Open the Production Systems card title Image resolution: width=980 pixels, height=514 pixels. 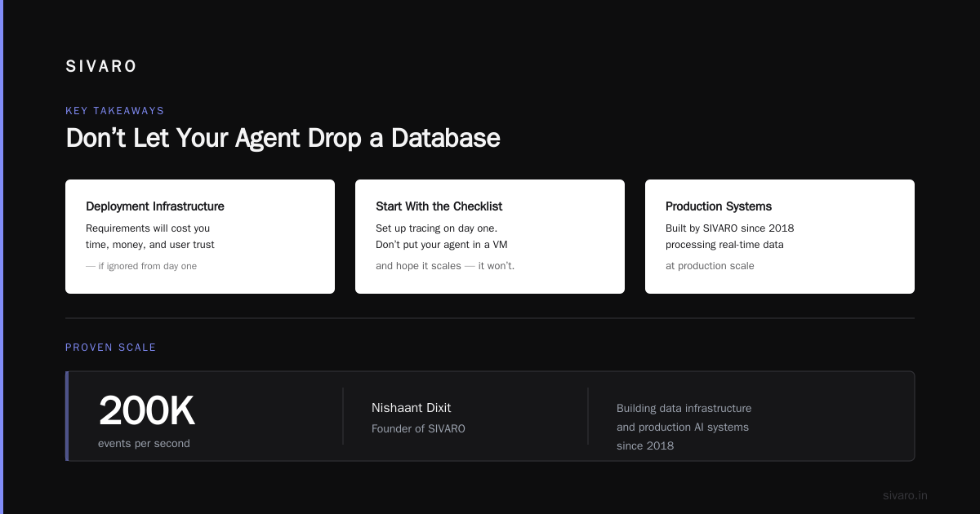click(x=719, y=206)
